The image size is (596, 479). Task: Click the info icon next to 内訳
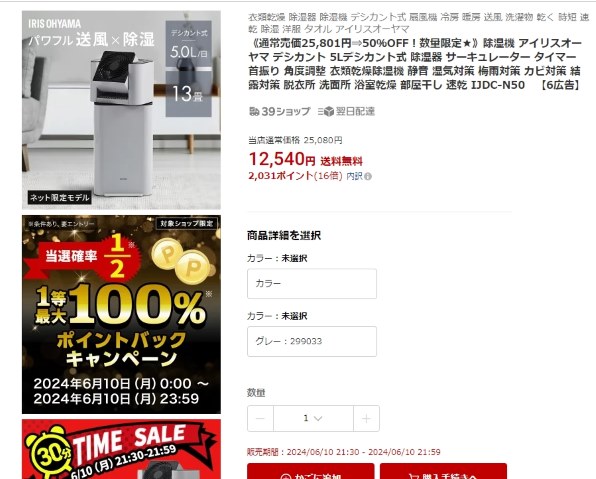pos(368,176)
